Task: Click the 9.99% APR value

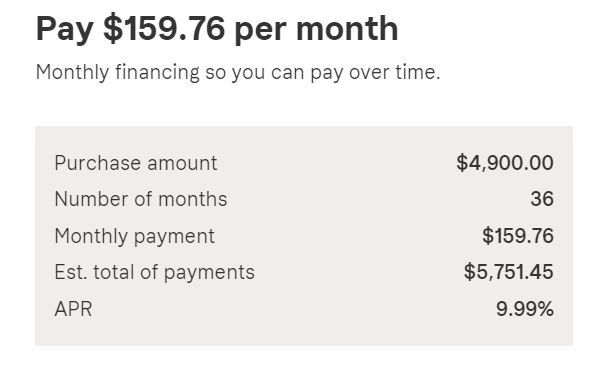Action: click(x=525, y=309)
